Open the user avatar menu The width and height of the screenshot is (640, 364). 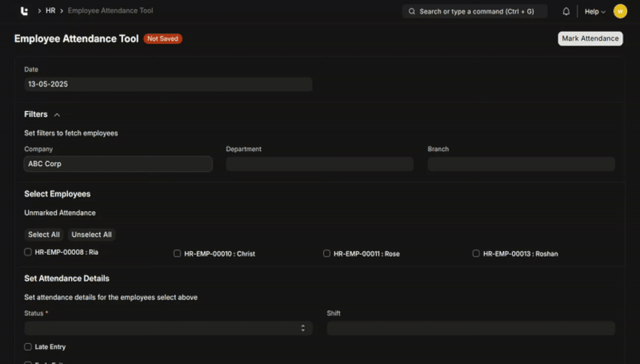tap(620, 12)
